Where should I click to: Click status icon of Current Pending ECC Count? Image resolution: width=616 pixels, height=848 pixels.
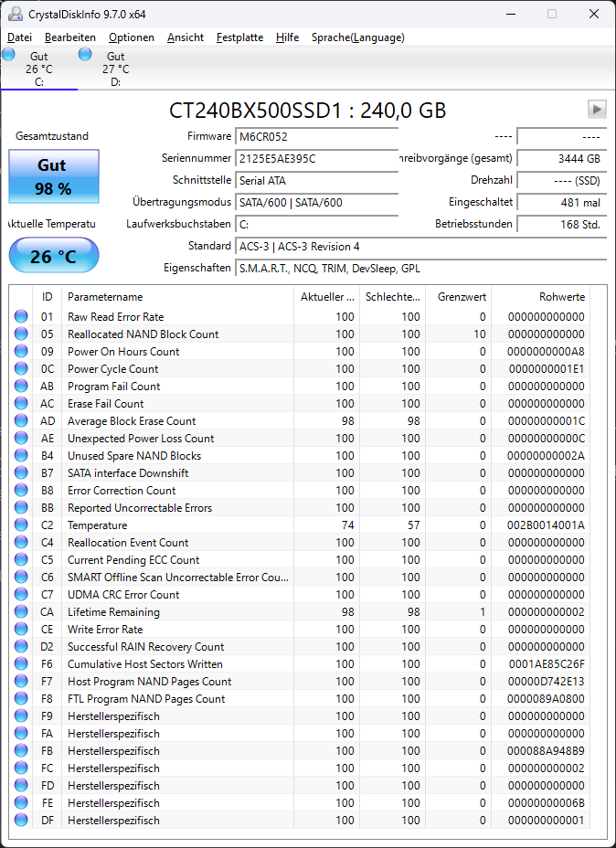[x=21, y=559]
